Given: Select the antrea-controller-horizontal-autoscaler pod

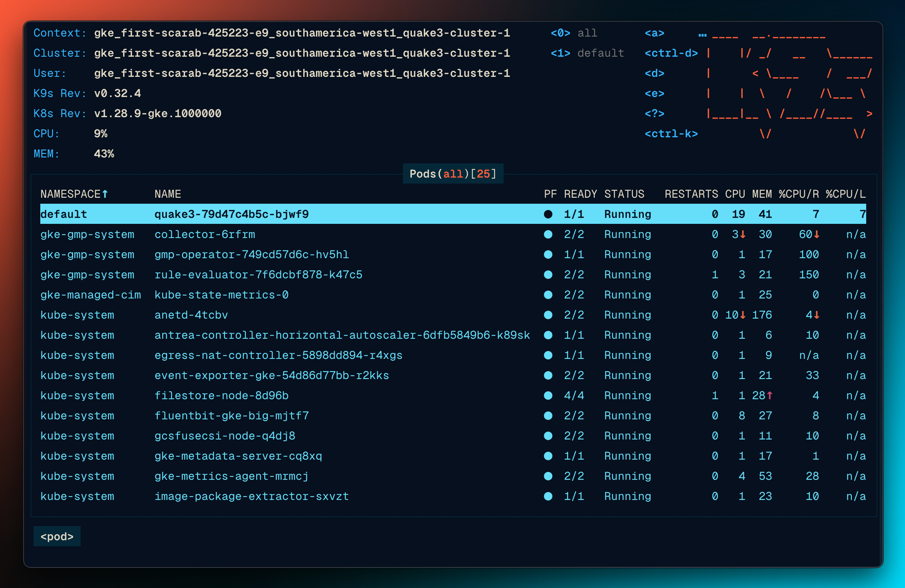Looking at the screenshot, I should pos(342,335).
